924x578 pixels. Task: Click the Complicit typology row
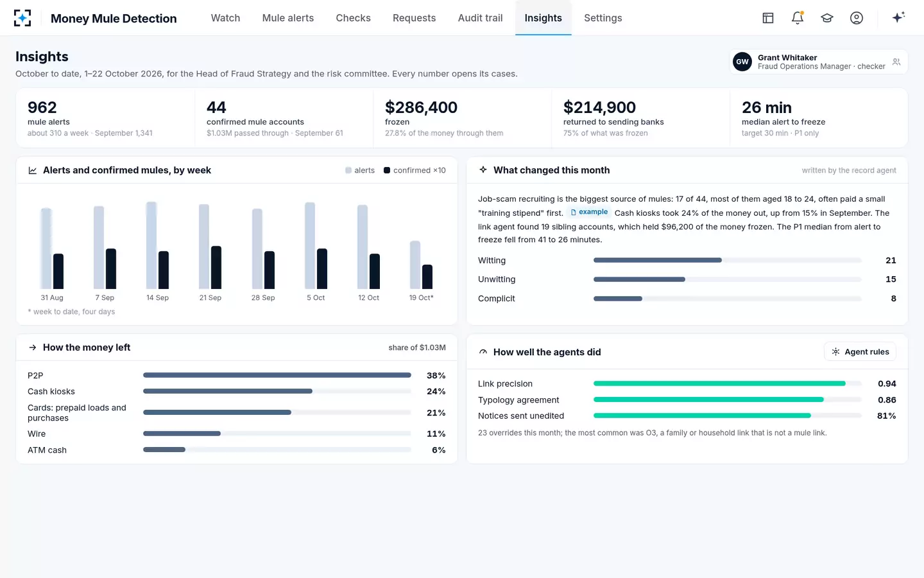(x=687, y=299)
